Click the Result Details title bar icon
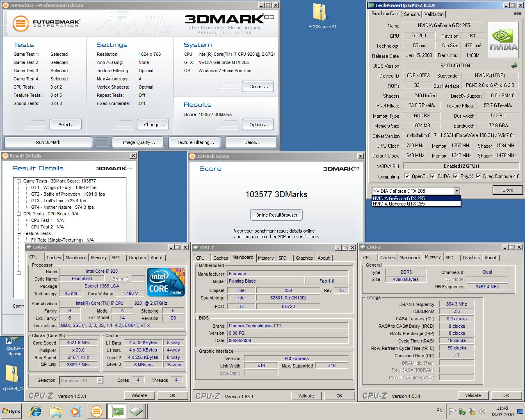 [5, 156]
